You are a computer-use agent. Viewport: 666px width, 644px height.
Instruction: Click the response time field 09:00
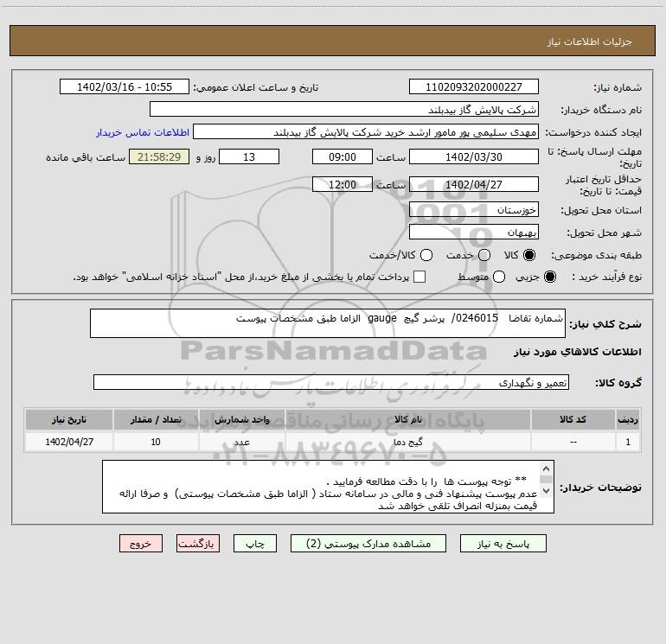pos(343,156)
